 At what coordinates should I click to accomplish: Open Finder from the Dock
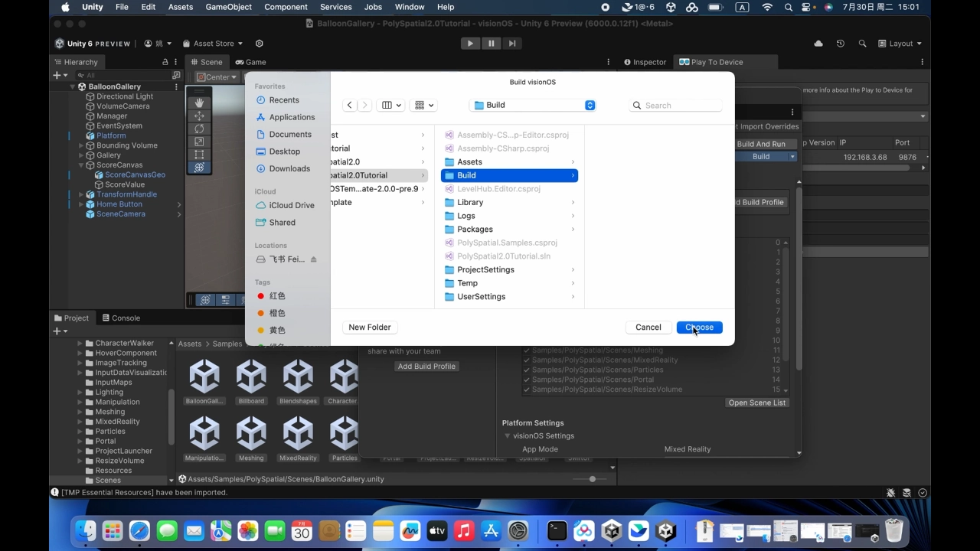(x=86, y=530)
